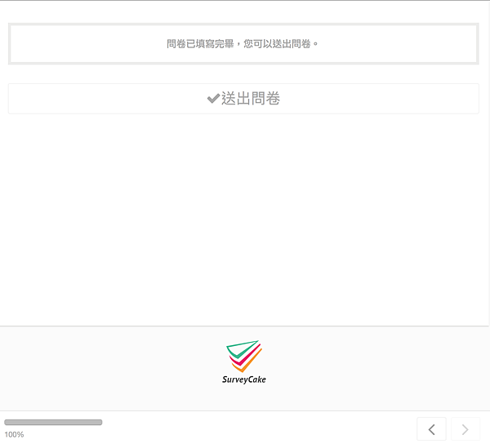Click the 問卷已填寫完畢 completion message
490x448 pixels.
click(x=200, y=44)
